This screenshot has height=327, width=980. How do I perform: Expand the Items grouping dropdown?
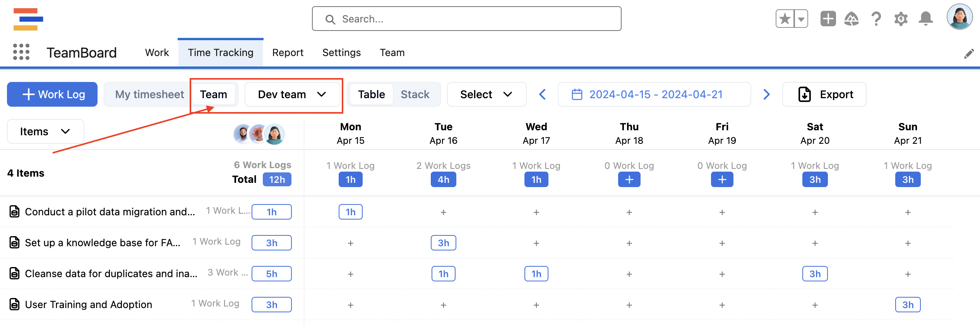[x=45, y=131]
